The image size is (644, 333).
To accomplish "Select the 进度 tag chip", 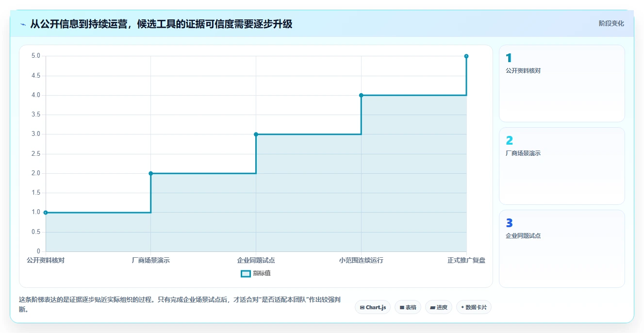I will point(439,307).
